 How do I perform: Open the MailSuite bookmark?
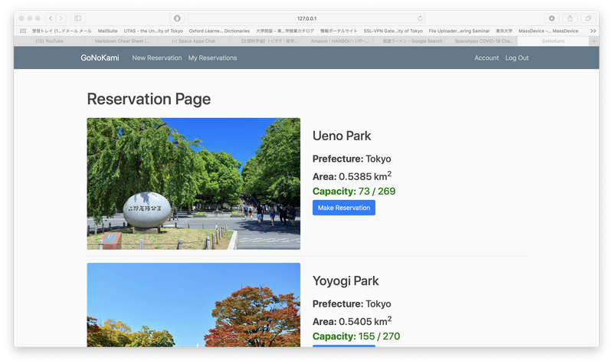click(x=107, y=31)
